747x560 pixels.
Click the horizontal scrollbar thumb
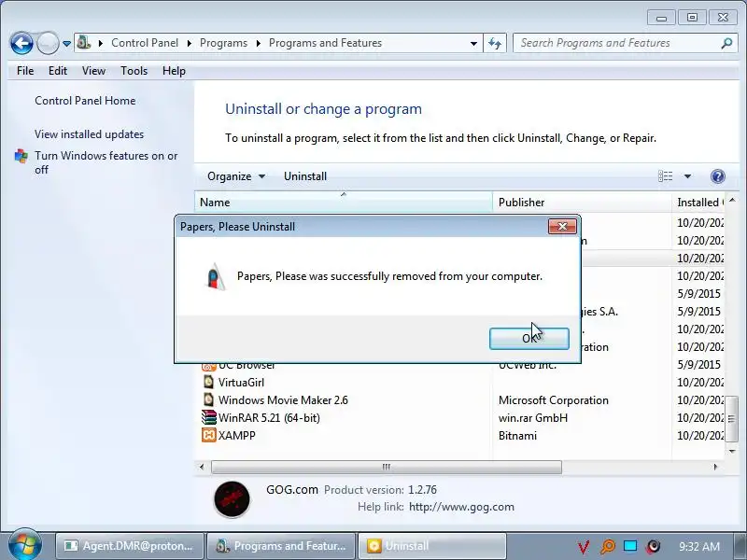coord(387,468)
